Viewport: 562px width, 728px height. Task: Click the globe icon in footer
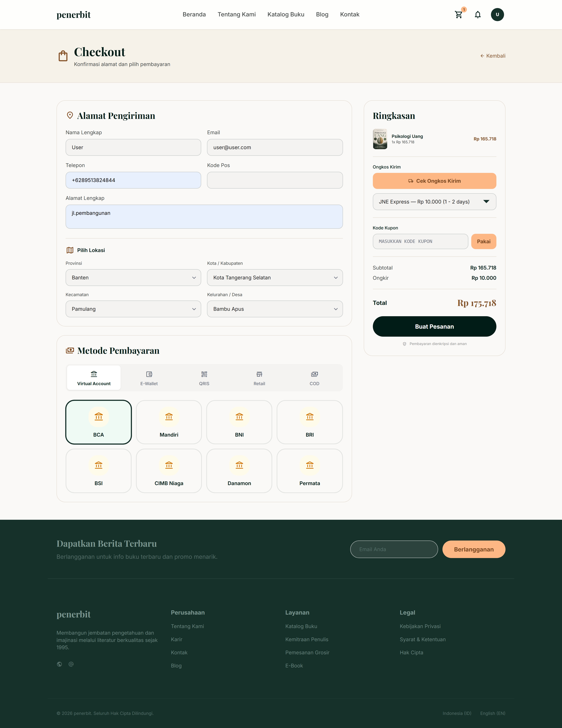coord(59,664)
